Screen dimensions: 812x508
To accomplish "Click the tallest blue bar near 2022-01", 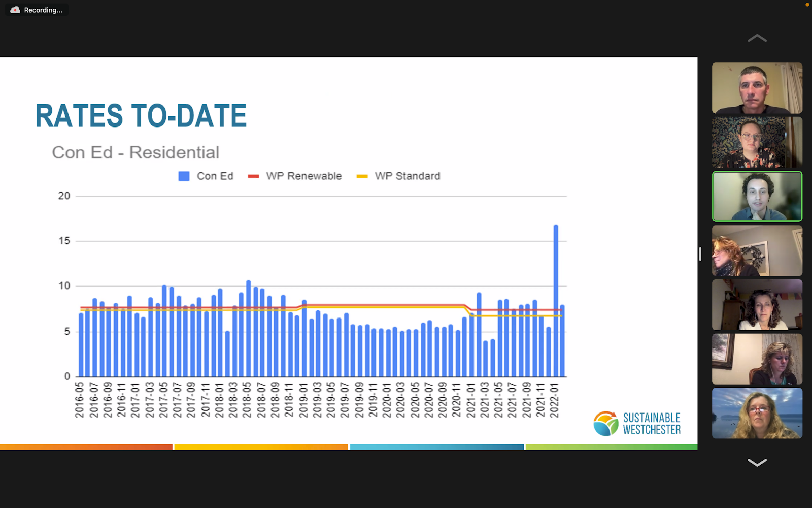I will click(x=556, y=301).
